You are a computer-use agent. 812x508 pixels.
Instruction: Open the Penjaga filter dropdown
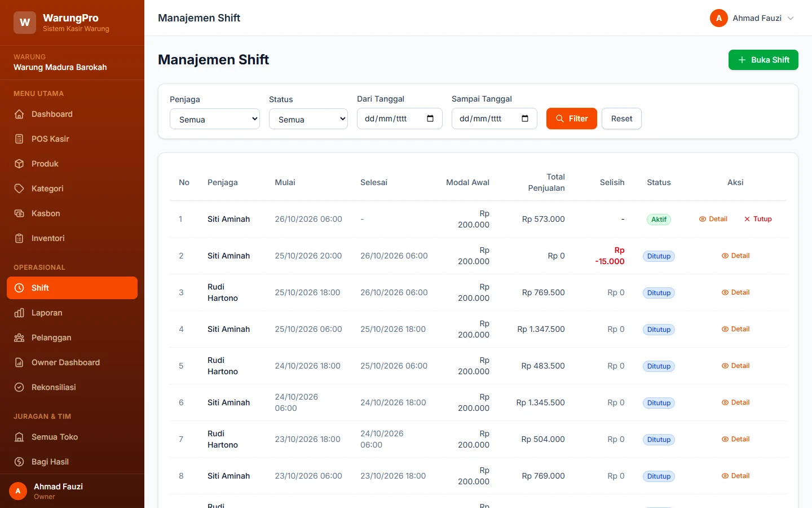215,119
